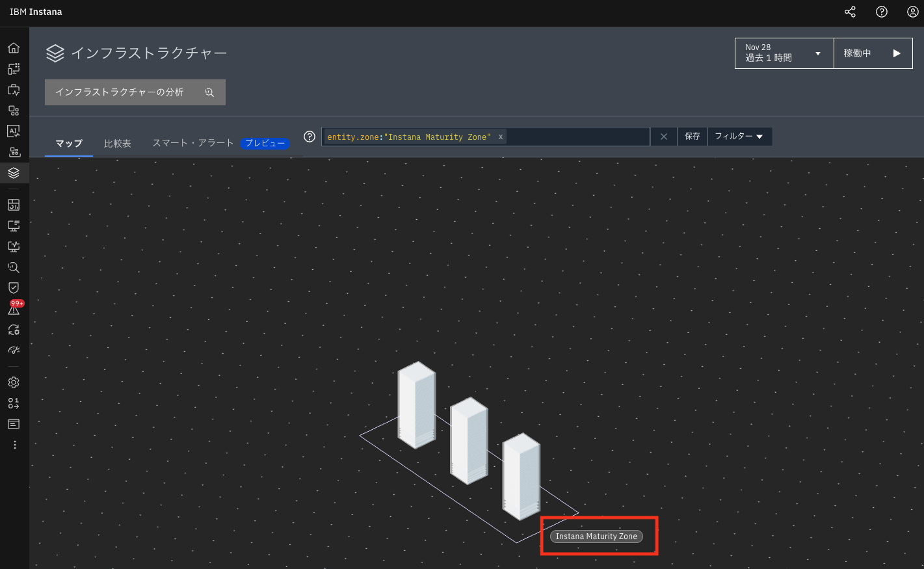This screenshot has height=569, width=924.
Task: Click the プレビュー badge
Action: tap(265, 143)
